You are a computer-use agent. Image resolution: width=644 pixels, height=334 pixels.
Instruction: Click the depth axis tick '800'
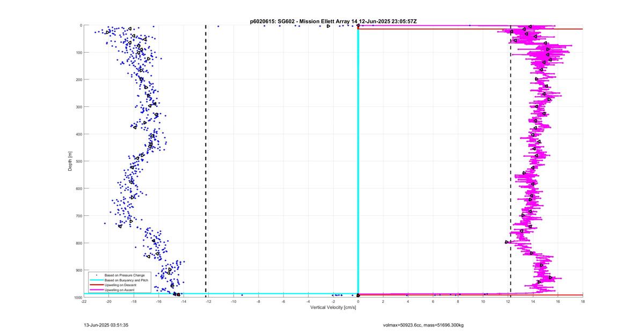78,243
